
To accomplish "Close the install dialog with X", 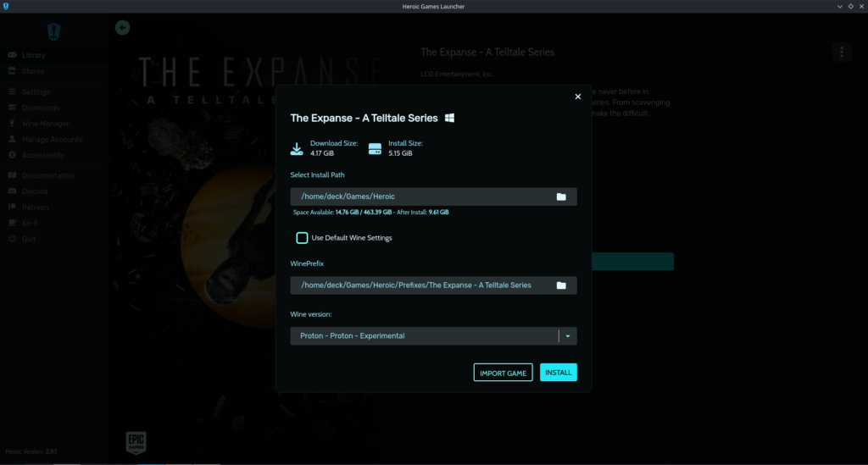I will pyautogui.click(x=577, y=97).
